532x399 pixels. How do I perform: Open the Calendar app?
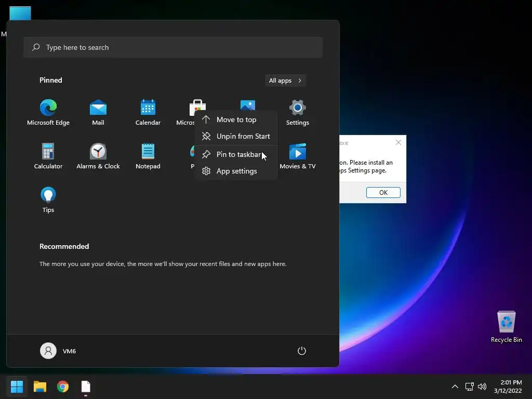coord(148,113)
